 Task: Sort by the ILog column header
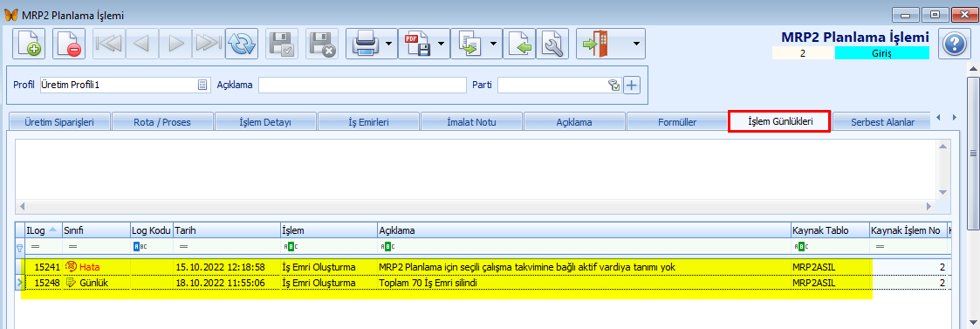coord(43,230)
